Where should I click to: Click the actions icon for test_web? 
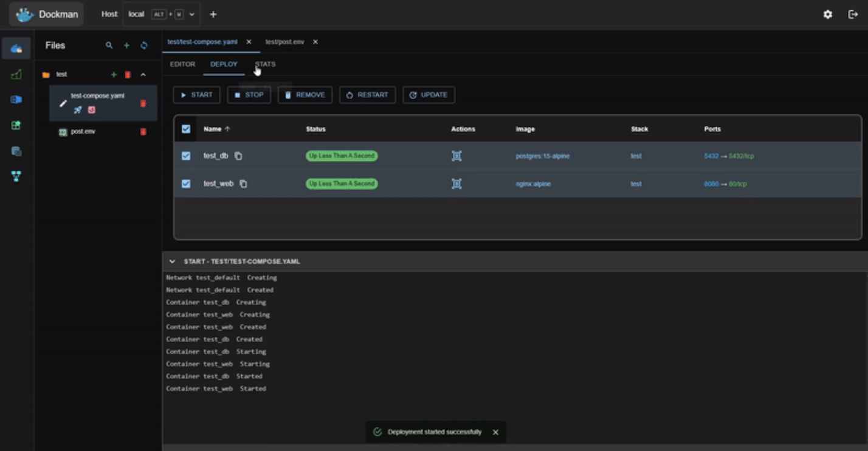457,184
